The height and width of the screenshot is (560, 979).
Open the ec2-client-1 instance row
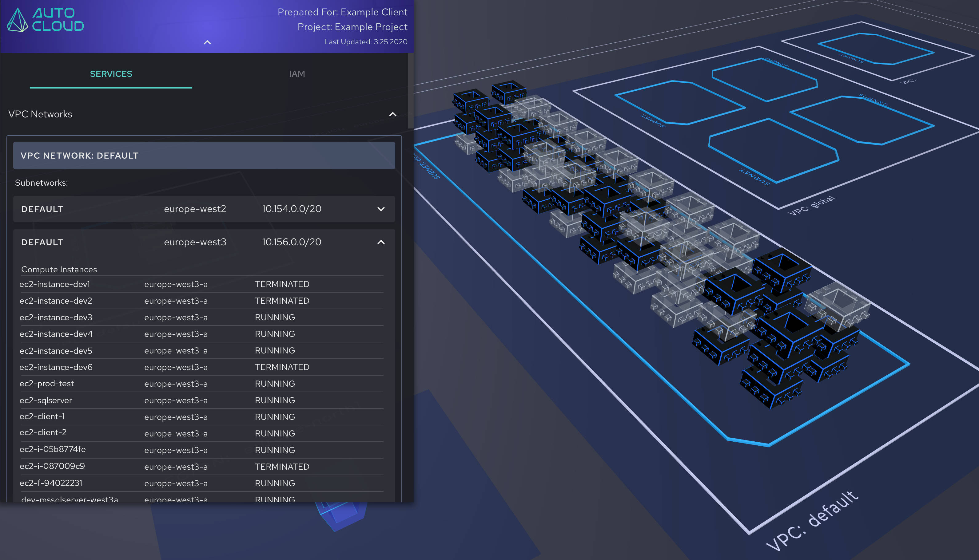point(42,416)
